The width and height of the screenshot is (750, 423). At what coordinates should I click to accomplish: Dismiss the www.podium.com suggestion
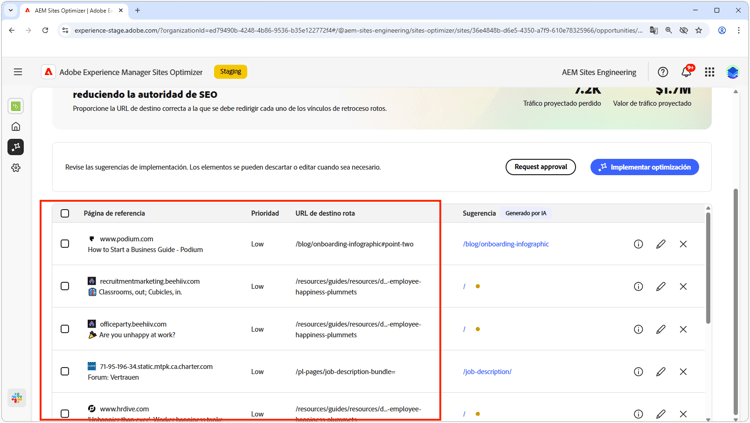(683, 244)
